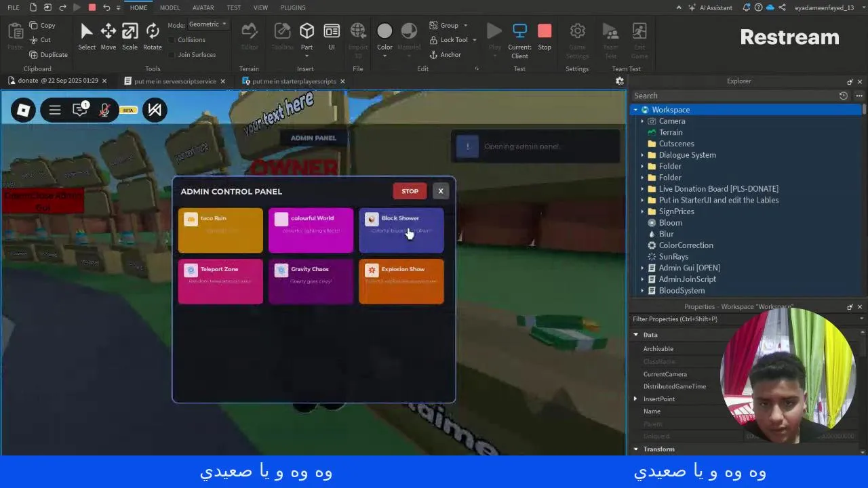This screenshot has height=488, width=868.
Task: Open the hamburger menu in viewport
Action: [55, 110]
